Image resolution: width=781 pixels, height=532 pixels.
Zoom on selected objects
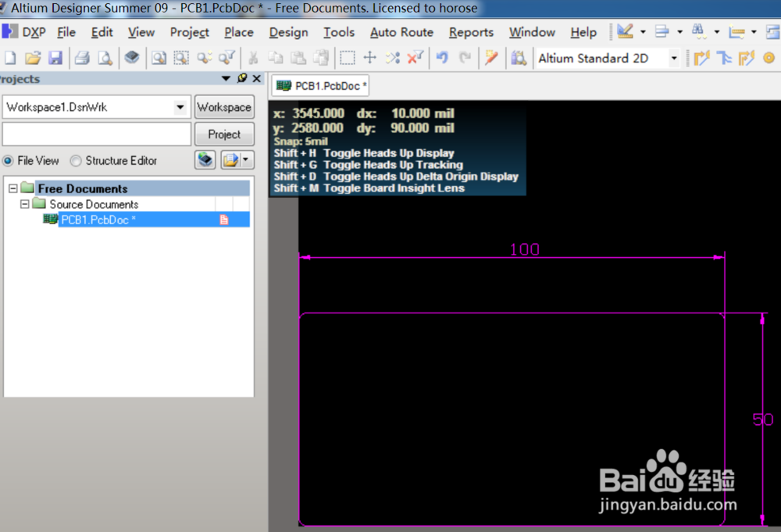point(204,59)
